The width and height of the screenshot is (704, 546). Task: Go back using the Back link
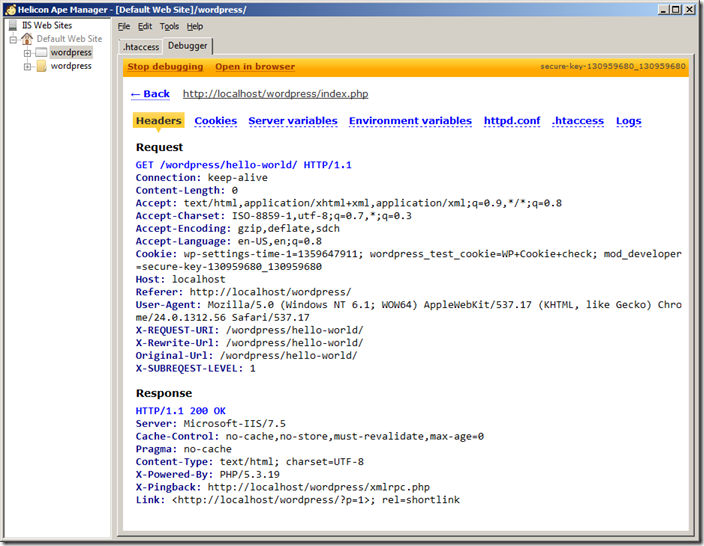click(150, 94)
